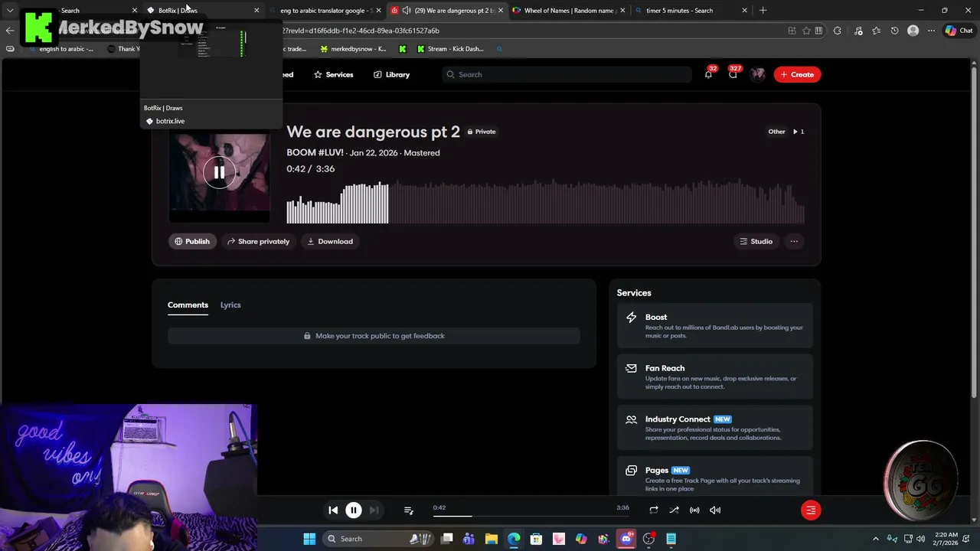
Task: Toggle the volume icon in player bar
Action: [x=715, y=510]
